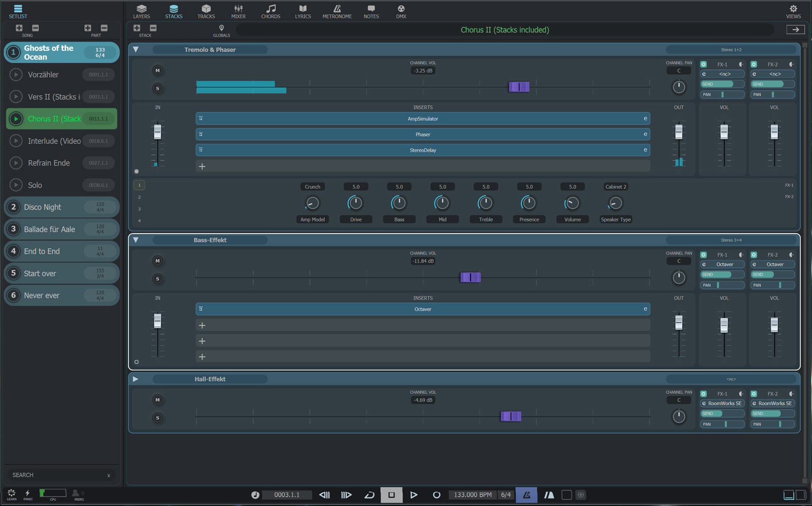
Task: Collapse the Tremolo & Phaser stack
Action: click(136, 50)
